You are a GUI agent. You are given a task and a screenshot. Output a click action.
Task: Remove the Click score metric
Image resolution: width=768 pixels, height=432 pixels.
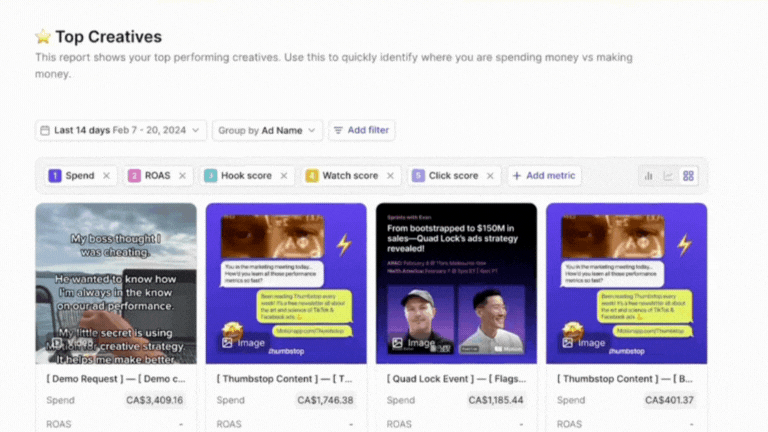[490, 176]
